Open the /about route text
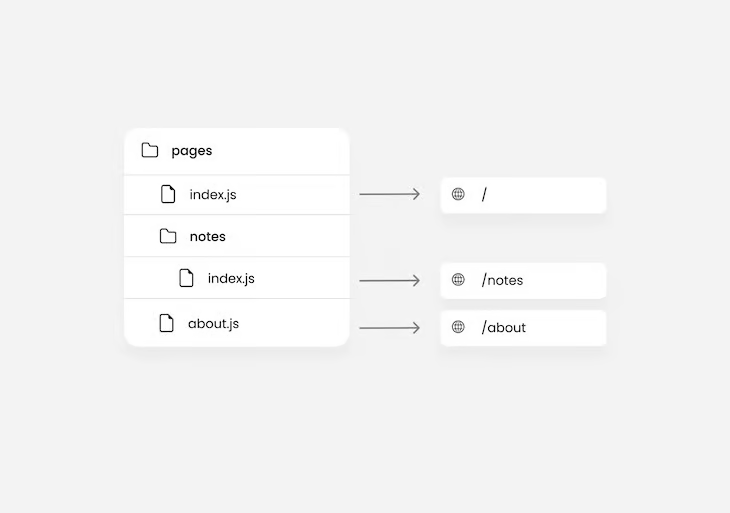 tap(504, 327)
